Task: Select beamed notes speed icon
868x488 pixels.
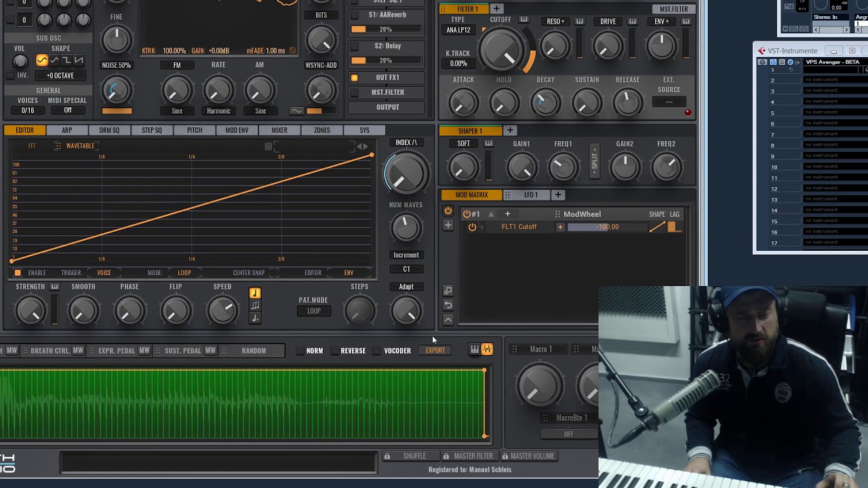Action: [x=255, y=306]
